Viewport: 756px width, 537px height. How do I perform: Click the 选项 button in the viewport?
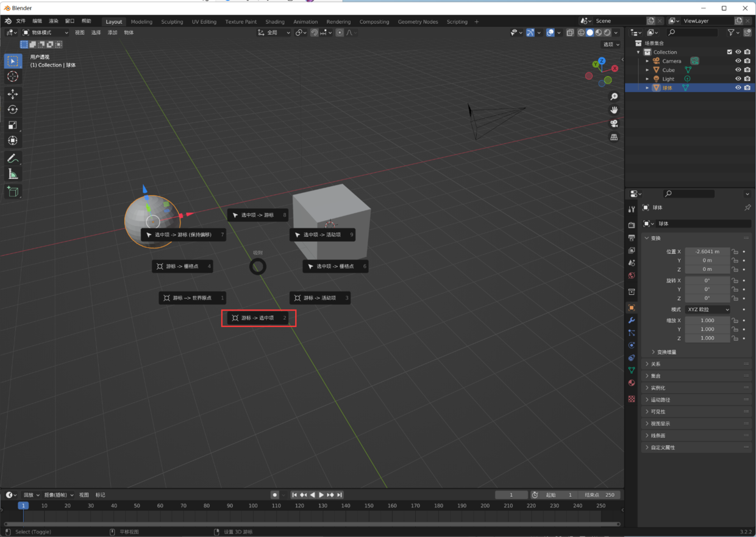612,44
